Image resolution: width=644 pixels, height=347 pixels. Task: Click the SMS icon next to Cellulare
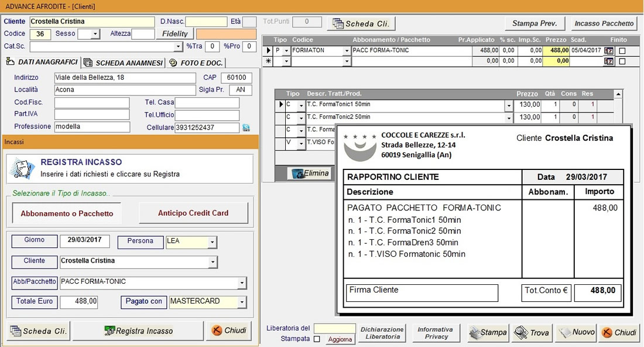coord(246,128)
